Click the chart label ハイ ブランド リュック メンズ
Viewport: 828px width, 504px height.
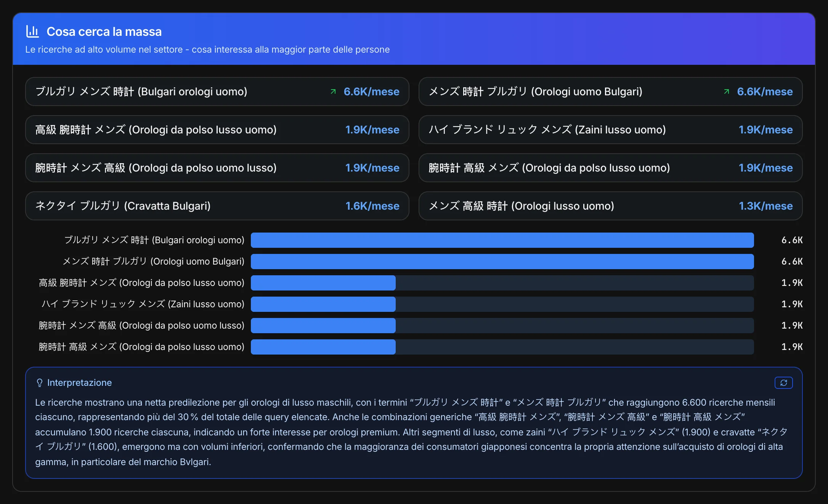(143, 304)
